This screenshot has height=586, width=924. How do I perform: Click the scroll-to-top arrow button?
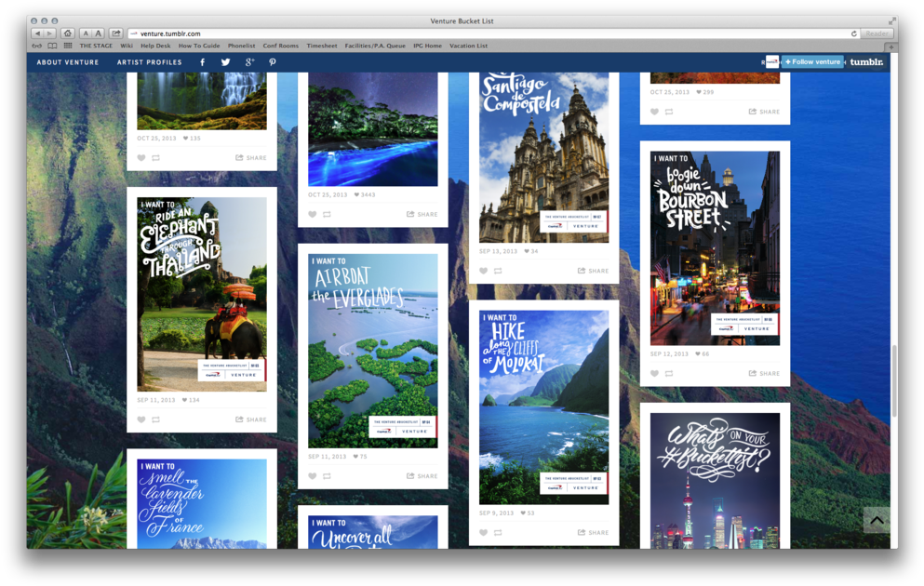pos(876,520)
